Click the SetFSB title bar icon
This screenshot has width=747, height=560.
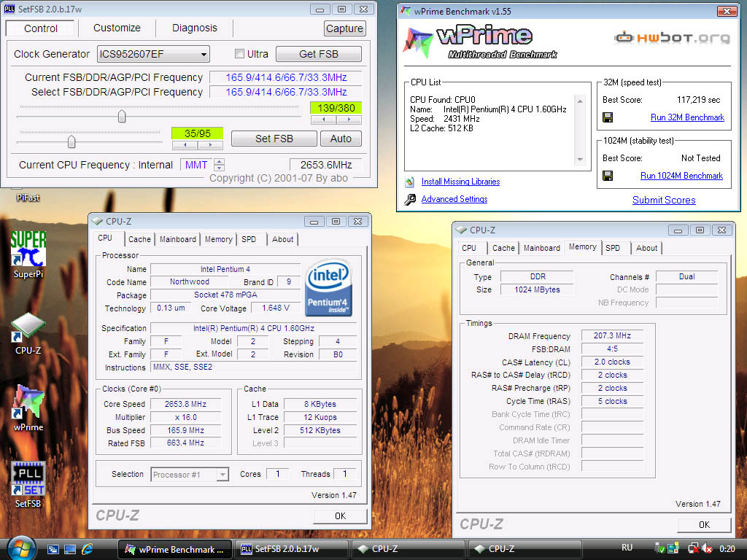coord(9,9)
